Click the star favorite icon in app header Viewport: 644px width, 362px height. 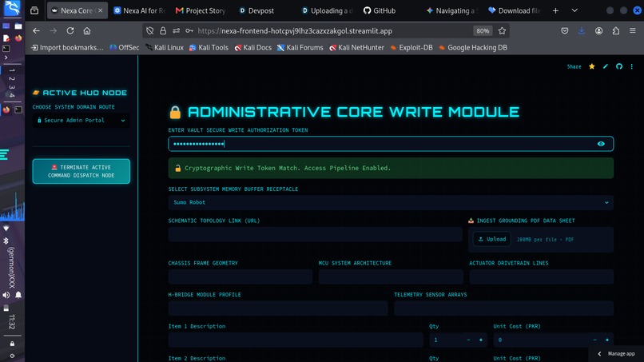(592, 66)
